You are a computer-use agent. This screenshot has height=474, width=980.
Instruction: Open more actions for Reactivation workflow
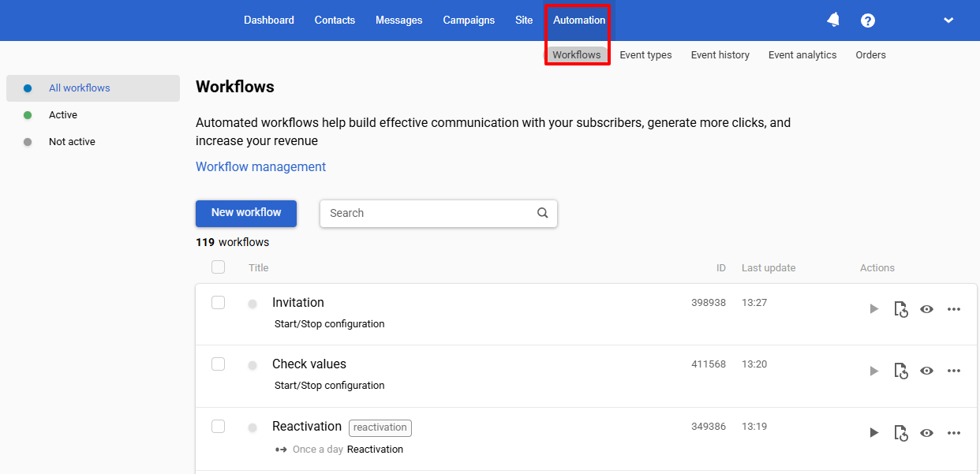954,432
